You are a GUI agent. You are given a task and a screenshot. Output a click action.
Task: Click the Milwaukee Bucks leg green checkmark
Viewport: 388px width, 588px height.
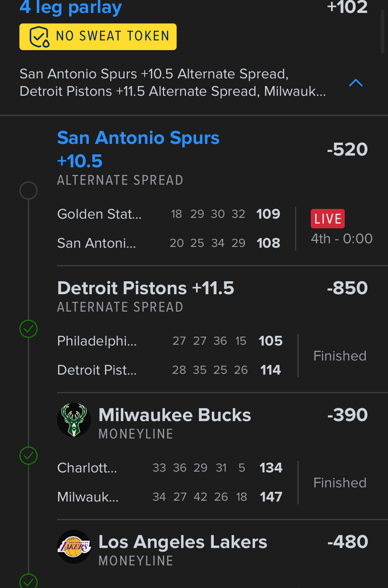(29, 455)
